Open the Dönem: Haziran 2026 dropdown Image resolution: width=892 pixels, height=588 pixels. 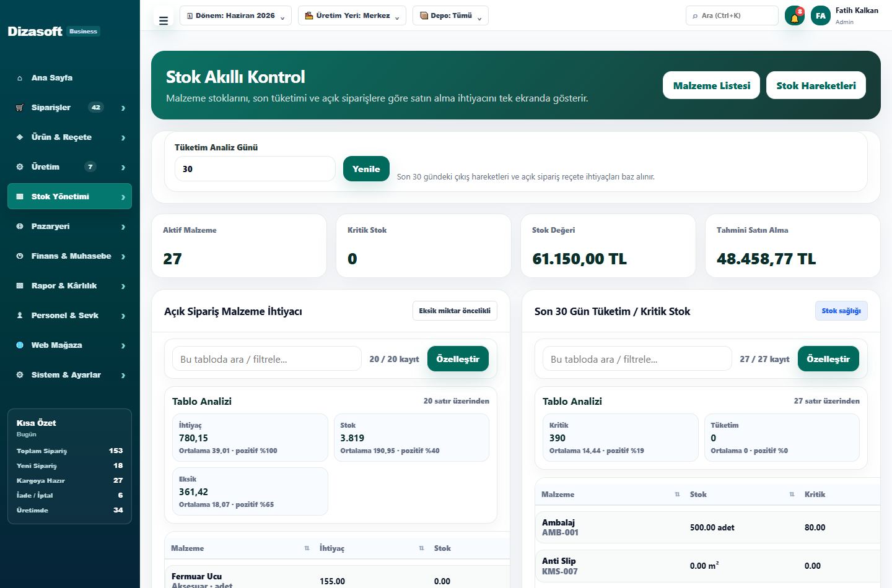(235, 15)
